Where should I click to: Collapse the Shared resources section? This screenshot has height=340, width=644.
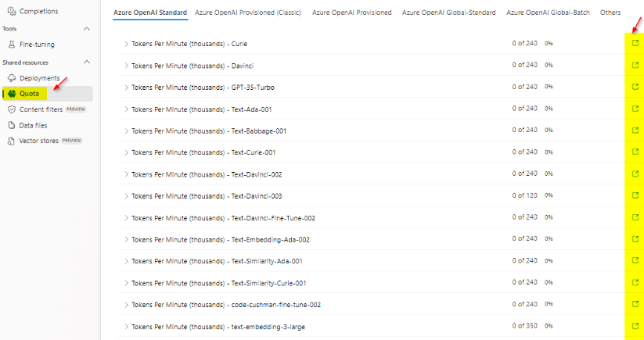point(87,63)
